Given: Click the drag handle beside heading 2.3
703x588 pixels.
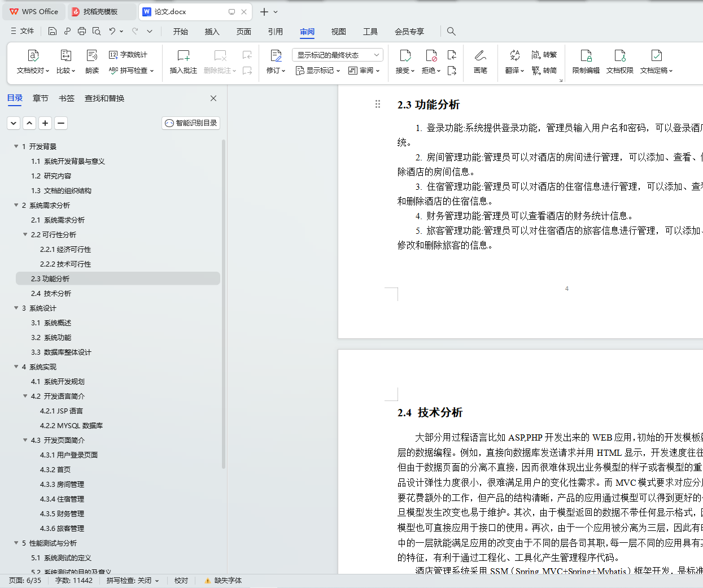Looking at the screenshot, I should pyautogui.click(x=378, y=104).
